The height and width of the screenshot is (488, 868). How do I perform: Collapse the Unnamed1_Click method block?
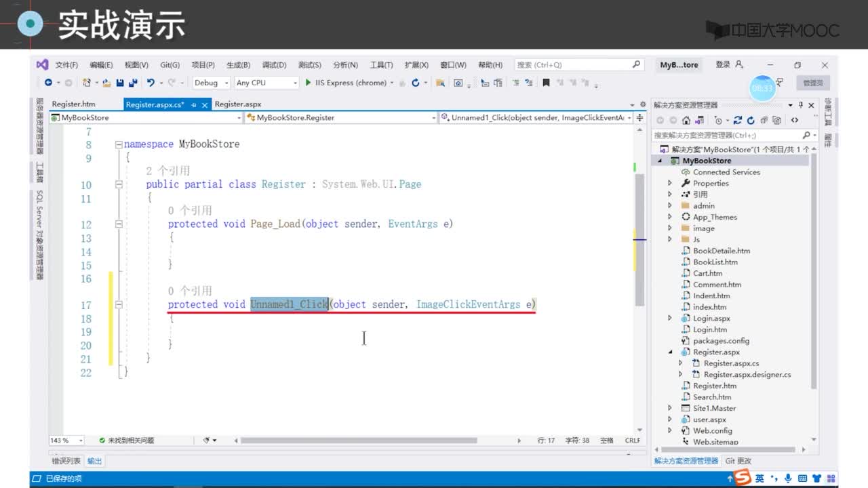(119, 305)
